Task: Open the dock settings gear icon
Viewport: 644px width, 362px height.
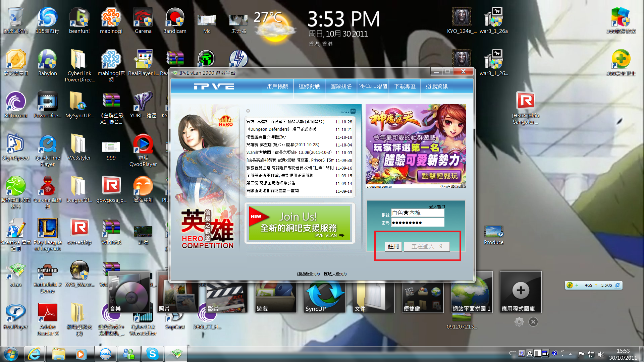Action: (x=519, y=322)
